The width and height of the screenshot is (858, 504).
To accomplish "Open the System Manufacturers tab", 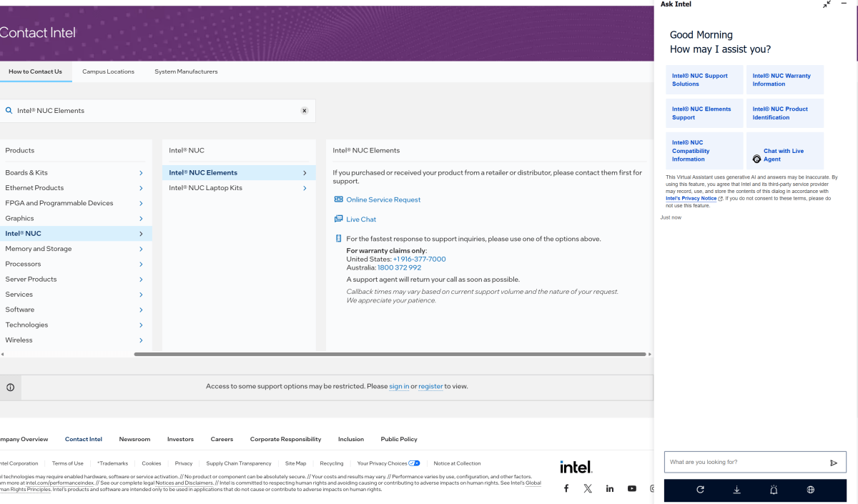I will coord(186,71).
